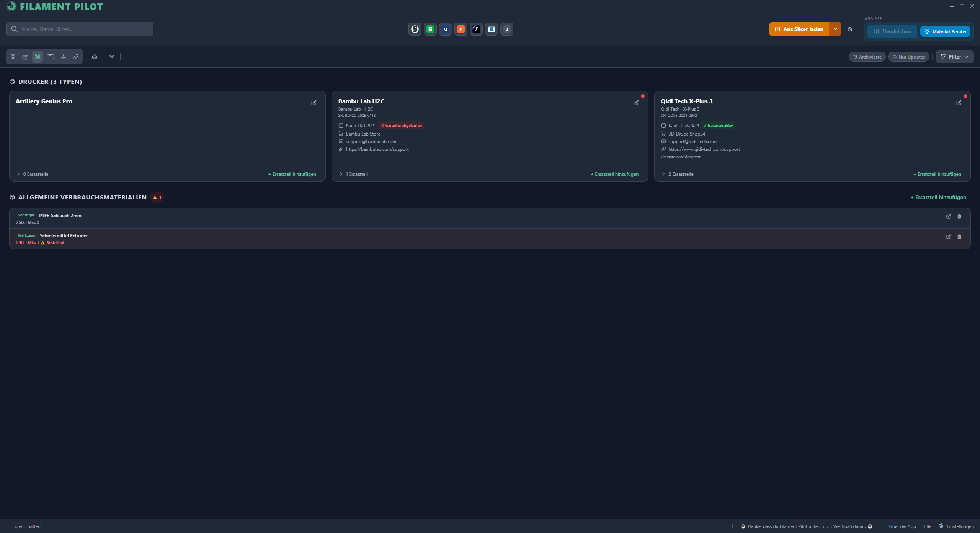Viewport: 980px width, 533px height.
Task: Click the SN: BLH2C-2025-0113 serial number
Action: point(357,116)
